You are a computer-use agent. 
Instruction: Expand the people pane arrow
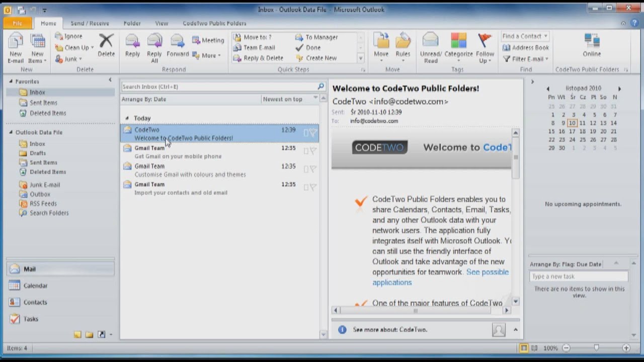(515, 330)
